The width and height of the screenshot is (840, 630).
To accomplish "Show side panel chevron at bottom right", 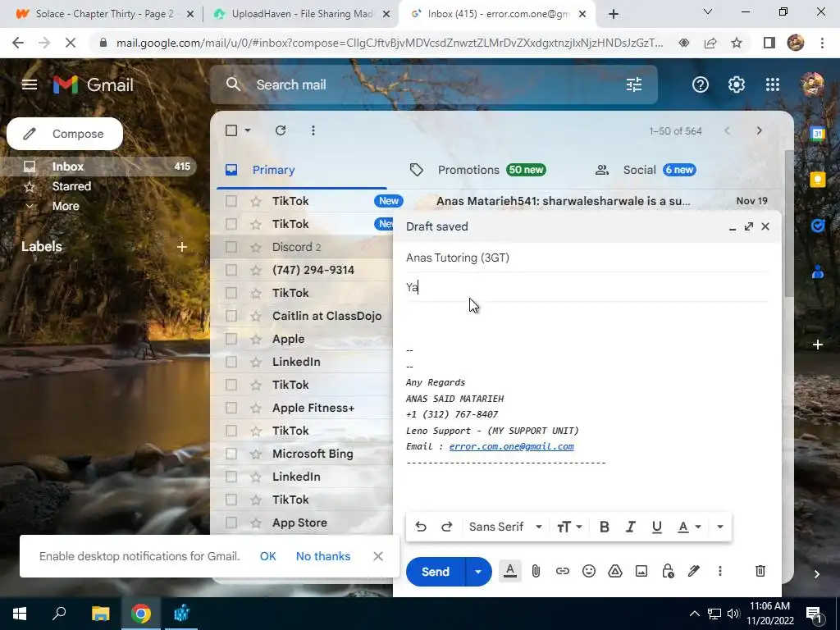I will pos(817,574).
